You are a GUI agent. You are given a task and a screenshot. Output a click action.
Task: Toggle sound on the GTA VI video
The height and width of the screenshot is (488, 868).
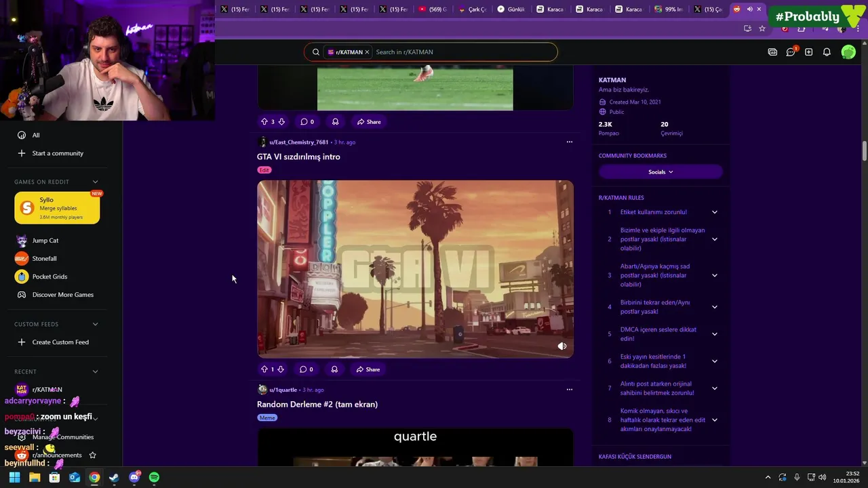[x=562, y=346]
